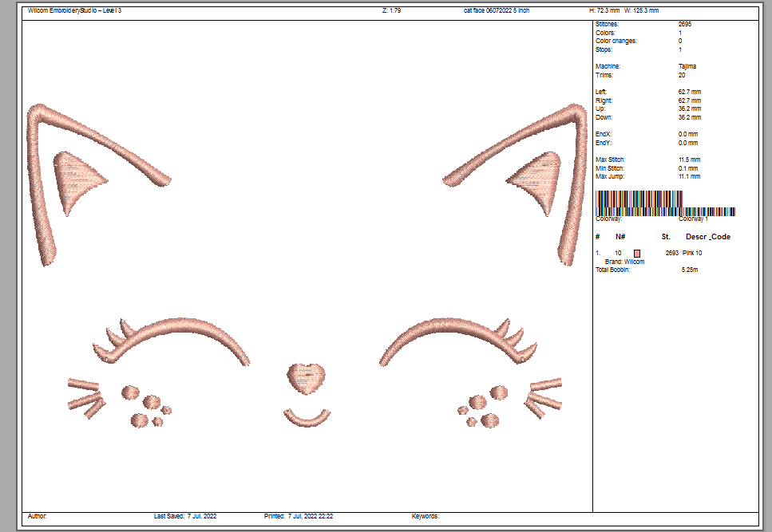Select the left cheek dots
This screenshot has width=772, height=532.
pos(145,407)
